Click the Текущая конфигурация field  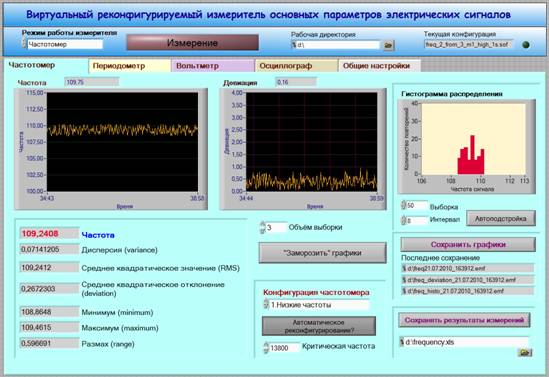point(469,44)
